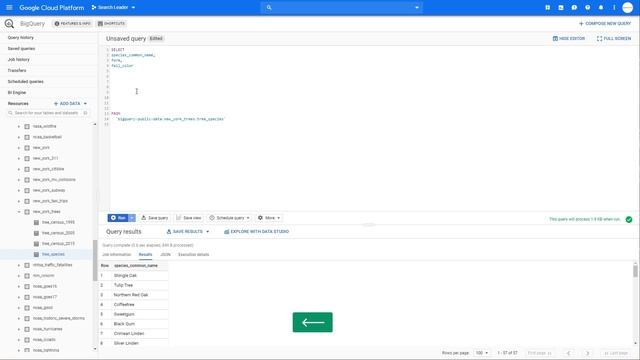Screen dimensions: 640x360
Task: Open the notifications bell
Action: click(601, 7)
